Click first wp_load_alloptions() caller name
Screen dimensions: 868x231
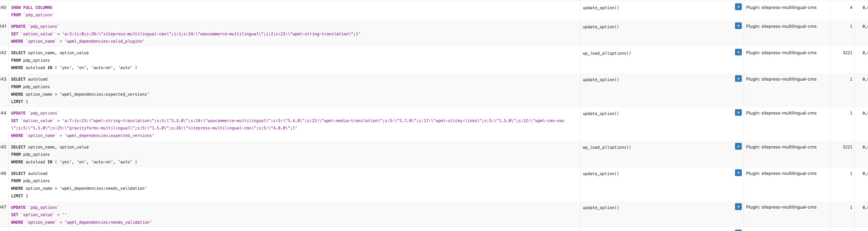click(x=606, y=53)
